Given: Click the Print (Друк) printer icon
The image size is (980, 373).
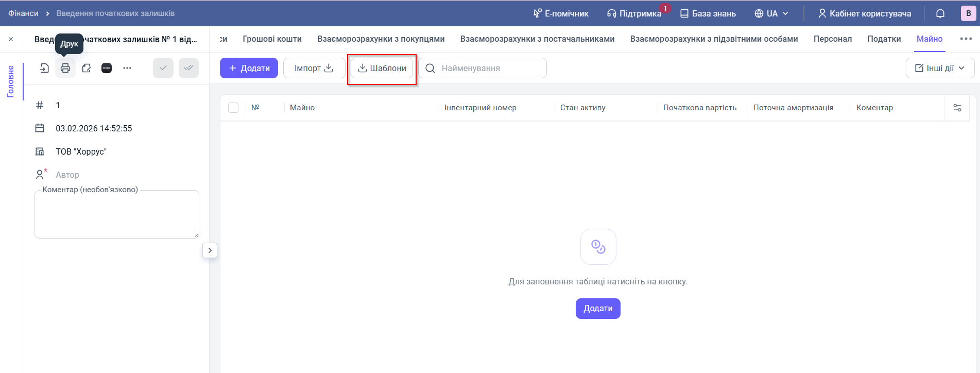Looking at the screenshot, I should [x=65, y=68].
